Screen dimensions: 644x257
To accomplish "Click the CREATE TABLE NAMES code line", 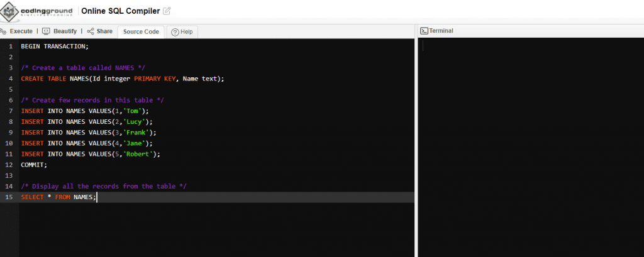I will [x=122, y=79].
